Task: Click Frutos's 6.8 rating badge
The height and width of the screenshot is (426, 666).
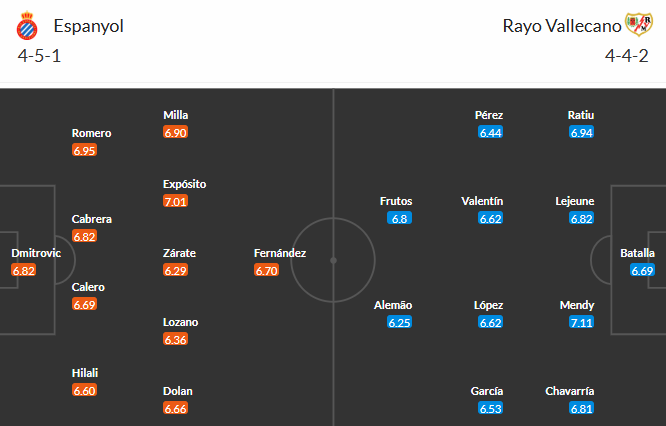Action: (x=400, y=218)
